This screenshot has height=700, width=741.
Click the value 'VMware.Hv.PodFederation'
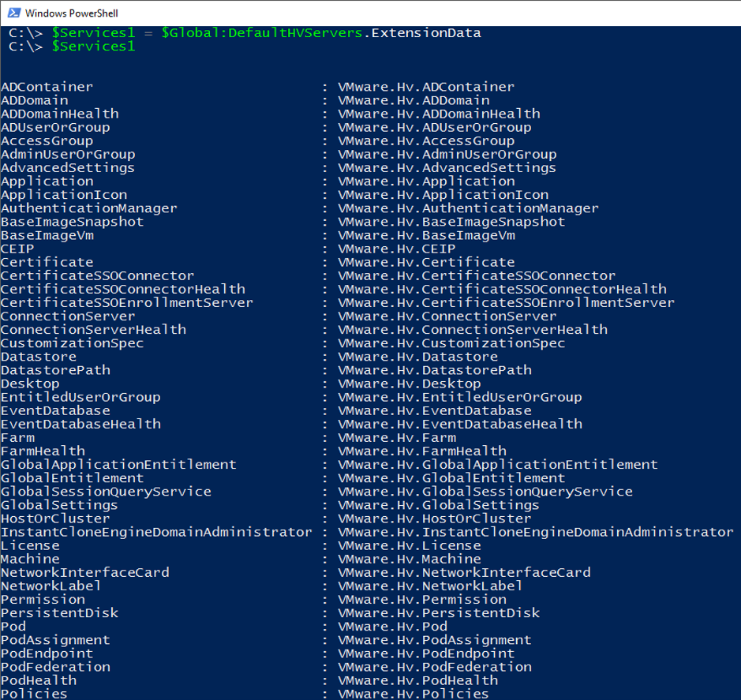(435, 668)
